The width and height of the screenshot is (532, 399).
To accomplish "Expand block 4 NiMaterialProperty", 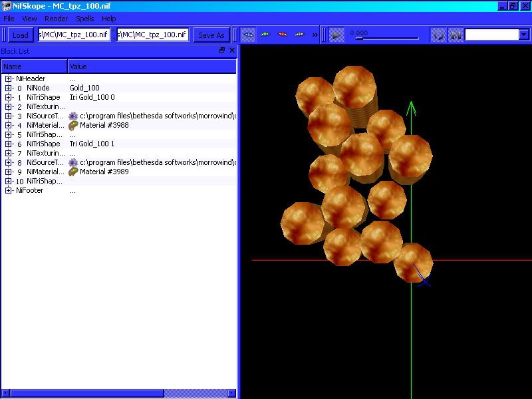I will [x=8, y=126].
